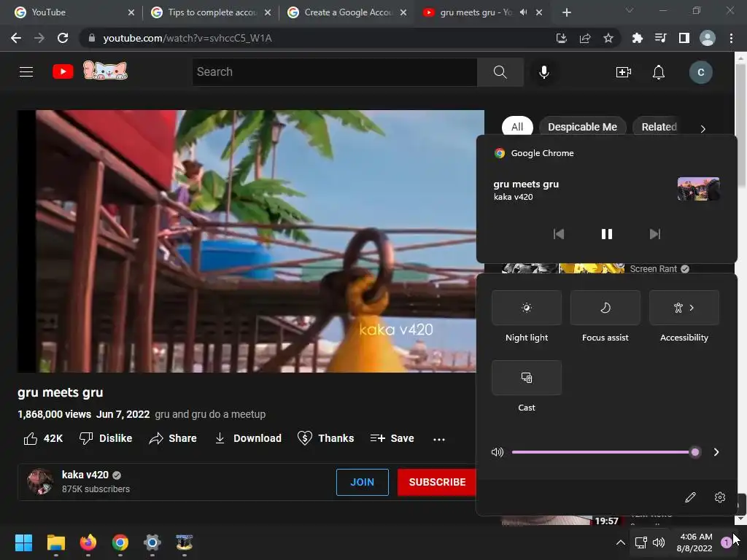Toggle the Chrome side panel
Viewport: 747px width, 560px height.
(x=684, y=38)
